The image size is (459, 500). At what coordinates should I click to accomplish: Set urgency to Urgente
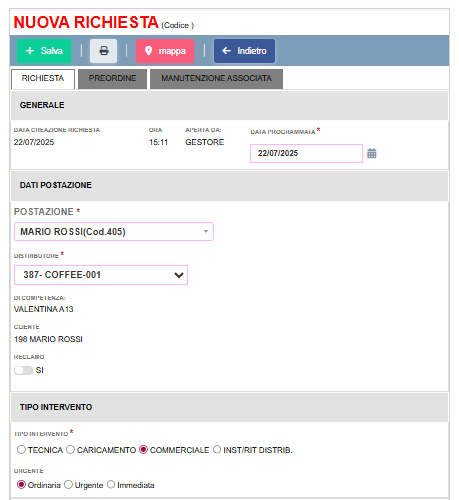coord(68,485)
